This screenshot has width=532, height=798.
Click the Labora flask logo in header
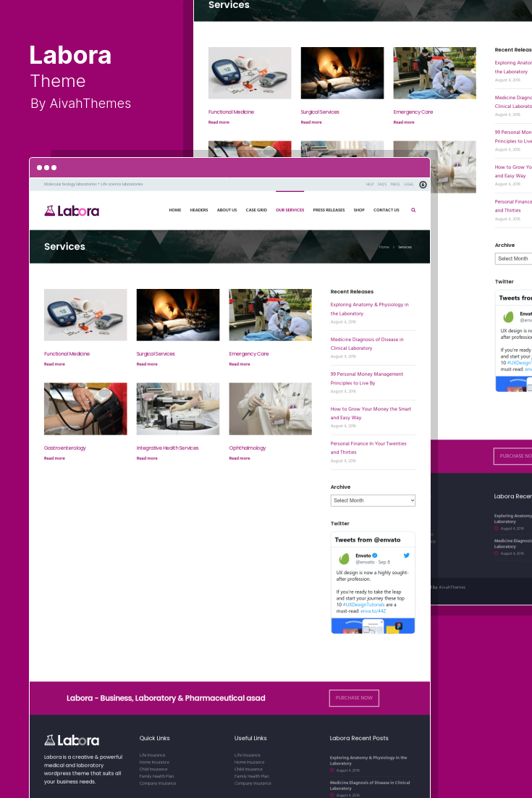pos(72,211)
